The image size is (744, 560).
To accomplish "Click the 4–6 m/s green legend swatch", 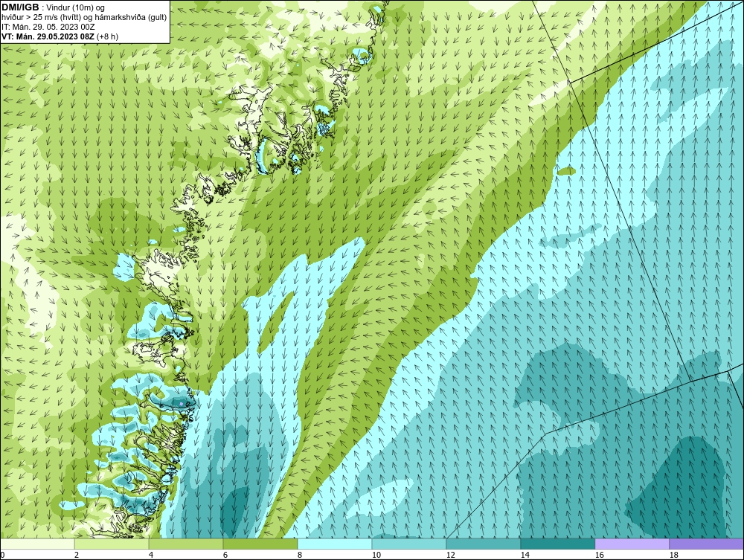I will (186, 544).
